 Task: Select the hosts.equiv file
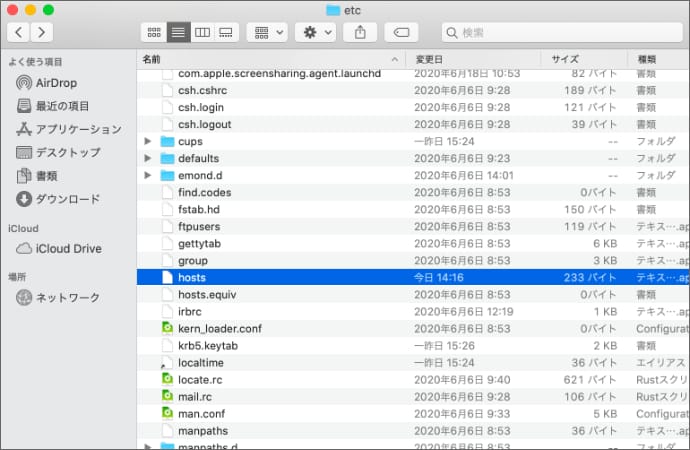(x=207, y=294)
